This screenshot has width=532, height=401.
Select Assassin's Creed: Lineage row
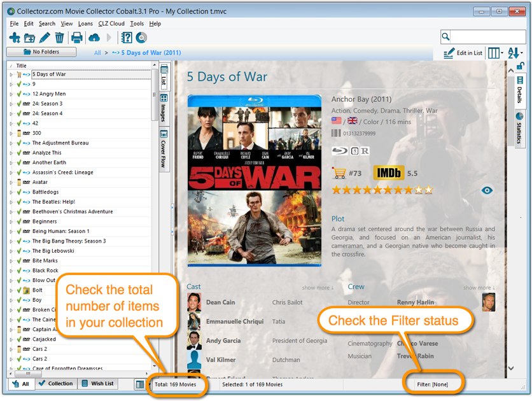[63, 172]
